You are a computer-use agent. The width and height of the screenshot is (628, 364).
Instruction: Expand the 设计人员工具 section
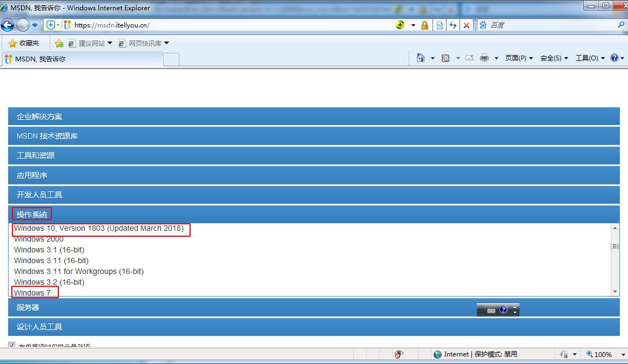pyautogui.click(x=314, y=327)
